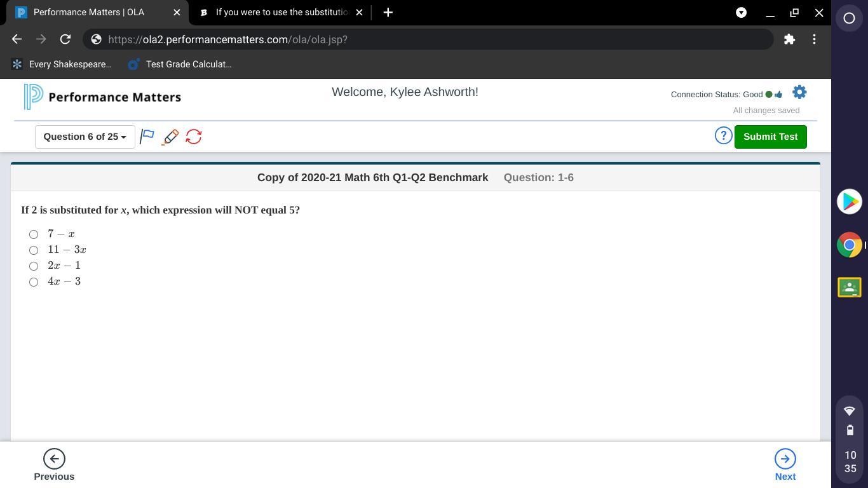Reload the page

tap(65, 39)
